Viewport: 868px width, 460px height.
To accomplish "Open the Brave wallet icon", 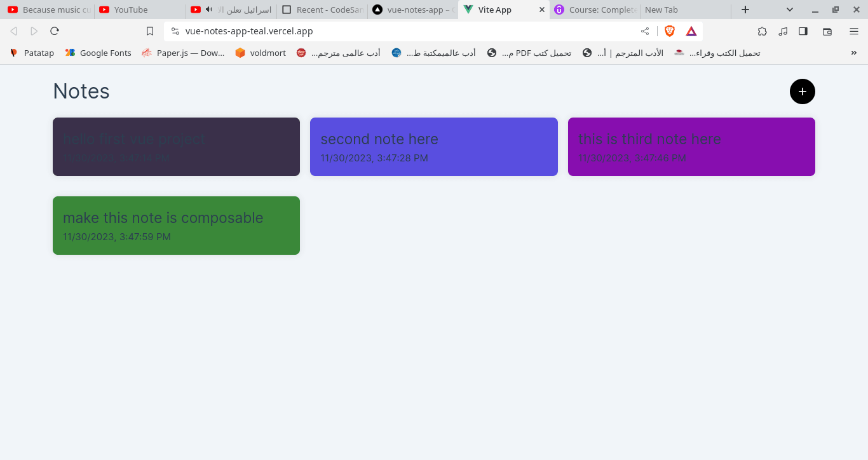I will click(827, 31).
